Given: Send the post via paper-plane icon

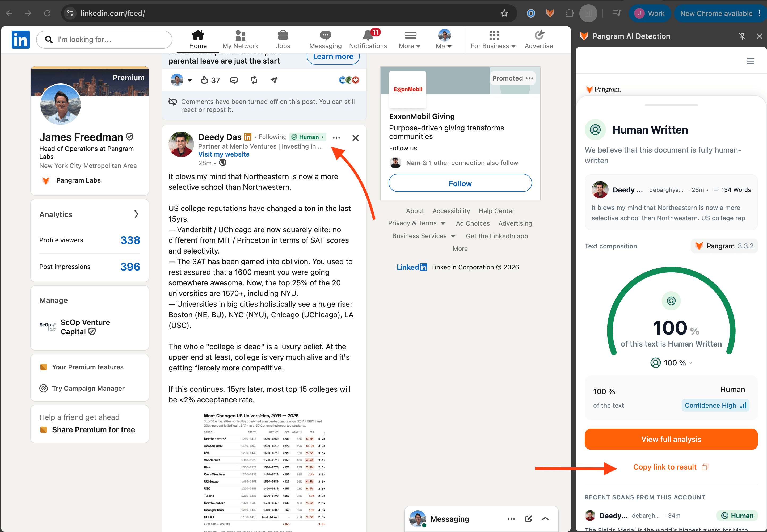Looking at the screenshot, I should click(274, 80).
